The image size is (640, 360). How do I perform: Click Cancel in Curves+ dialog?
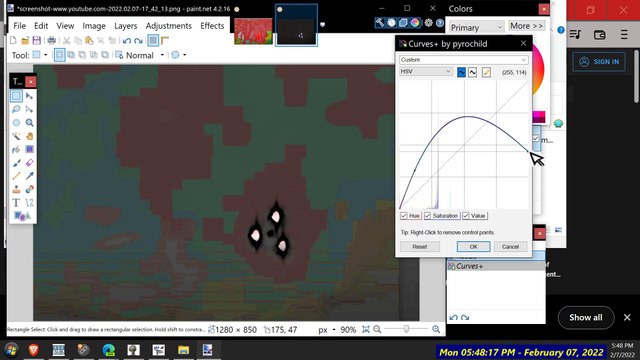510,247
